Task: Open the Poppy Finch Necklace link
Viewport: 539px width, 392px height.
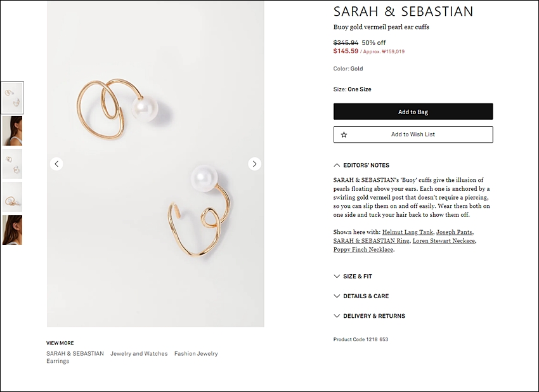Action: (x=363, y=250)
